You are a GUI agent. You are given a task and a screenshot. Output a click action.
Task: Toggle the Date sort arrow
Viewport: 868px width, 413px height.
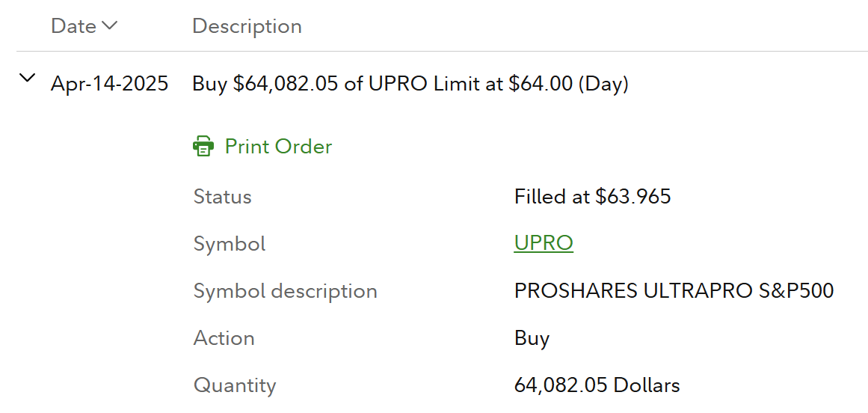pos(109,26)
